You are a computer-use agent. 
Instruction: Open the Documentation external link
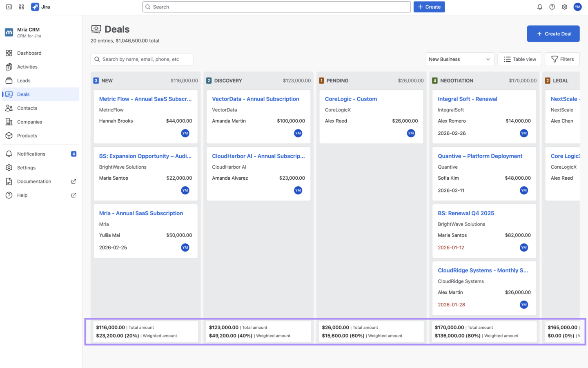[34, 181]
